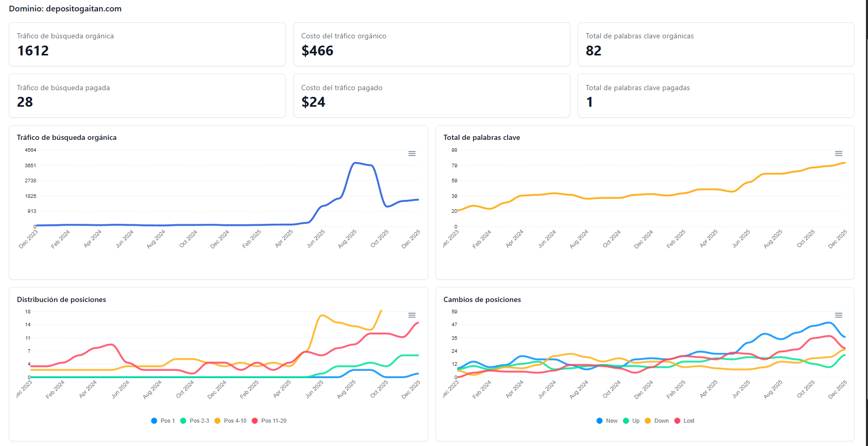This screenshot has width=868, height=446.
Task: Select the Total de palabras clave orgánicas card
Action: pos(716,45)
